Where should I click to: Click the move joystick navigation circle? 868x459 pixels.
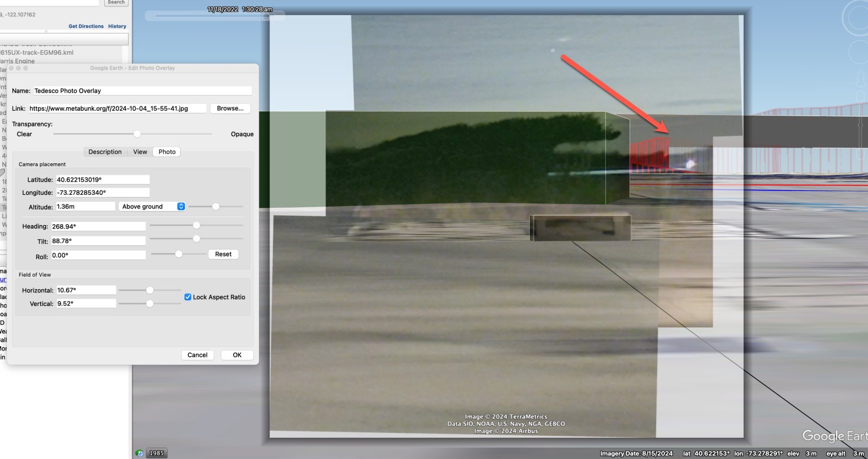tap(859, 52)
